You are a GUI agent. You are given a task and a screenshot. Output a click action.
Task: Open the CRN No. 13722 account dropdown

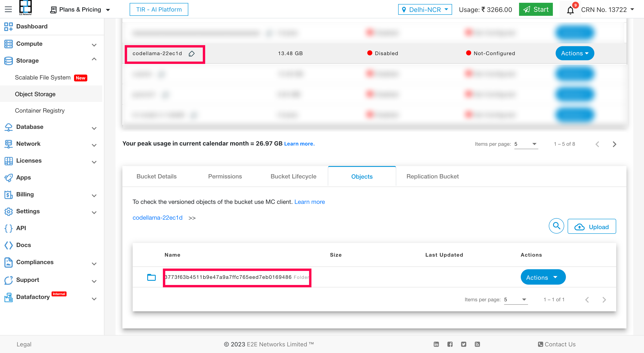pyautogui.click(x=607, y=9)
